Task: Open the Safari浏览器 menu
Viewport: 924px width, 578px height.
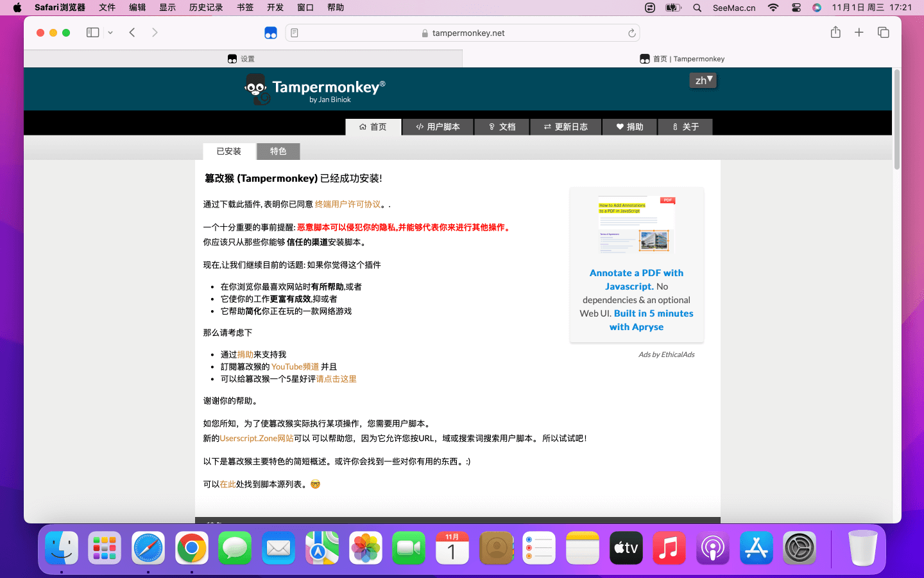Action: point(60,8)
